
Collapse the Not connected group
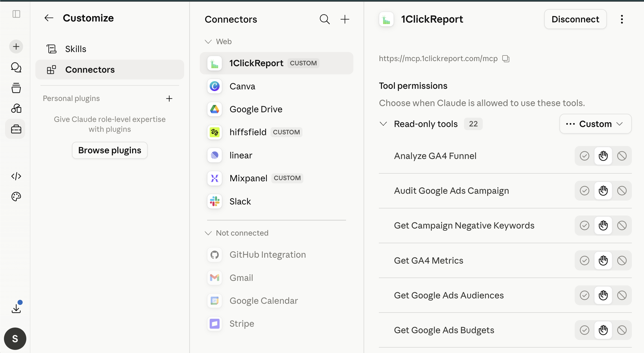click(x=208, y=233)
